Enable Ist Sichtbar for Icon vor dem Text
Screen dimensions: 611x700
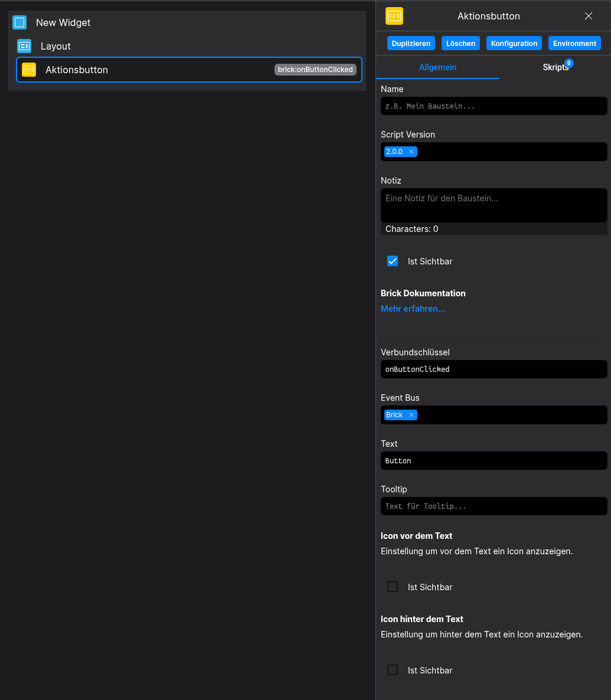[393, 587]
